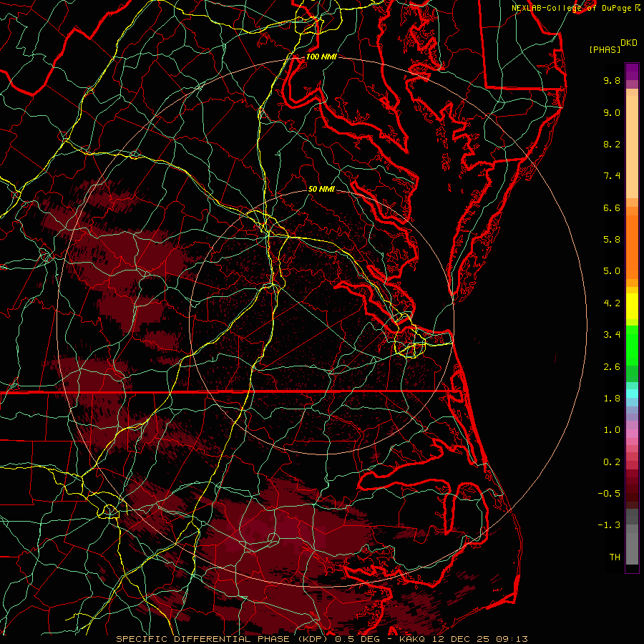Screen dimensions: 644x644
Task: Click the DKD legend header text
Action: pyautogui.click(x=629, y=43)
